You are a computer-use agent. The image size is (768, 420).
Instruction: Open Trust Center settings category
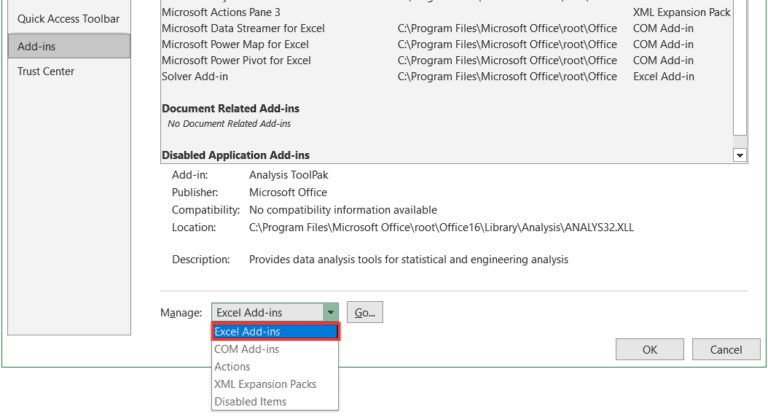coord(69,71)
